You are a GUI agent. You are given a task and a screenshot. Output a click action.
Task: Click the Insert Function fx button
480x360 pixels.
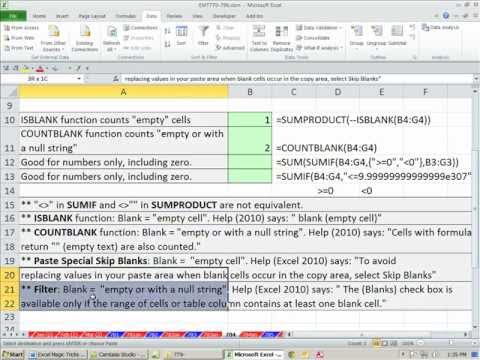pyautogui.click(x=116, y=79)
